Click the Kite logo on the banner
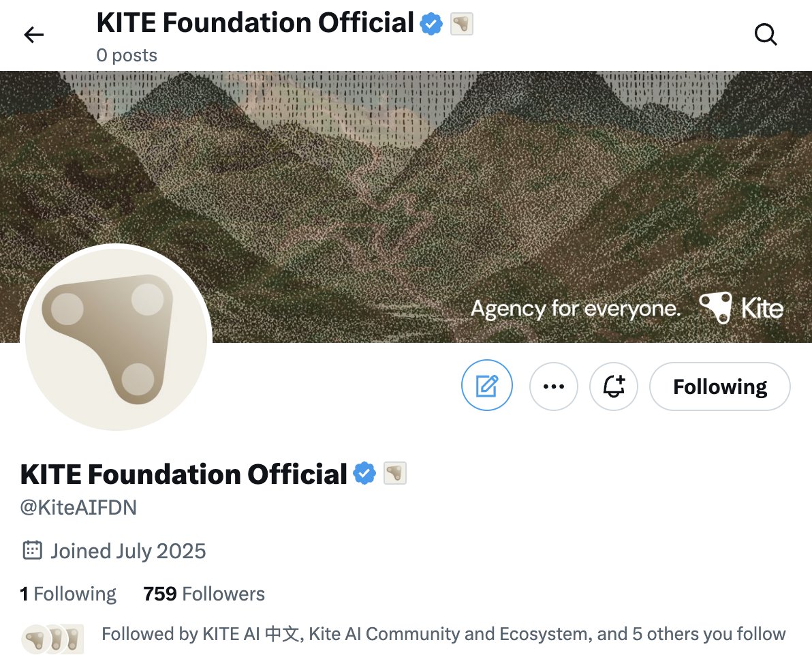Viewport: 812px width, 668px height. [x=741, y=308]
